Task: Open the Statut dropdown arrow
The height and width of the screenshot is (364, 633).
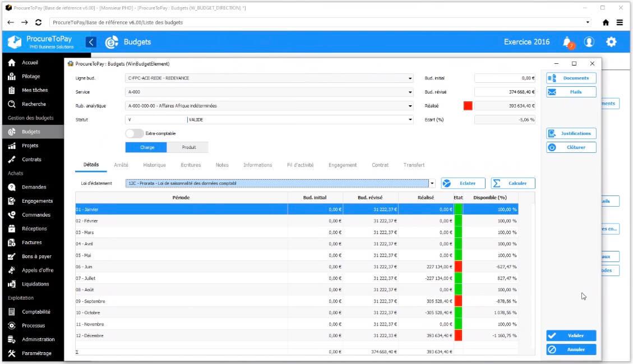Action: click(410, 119)
